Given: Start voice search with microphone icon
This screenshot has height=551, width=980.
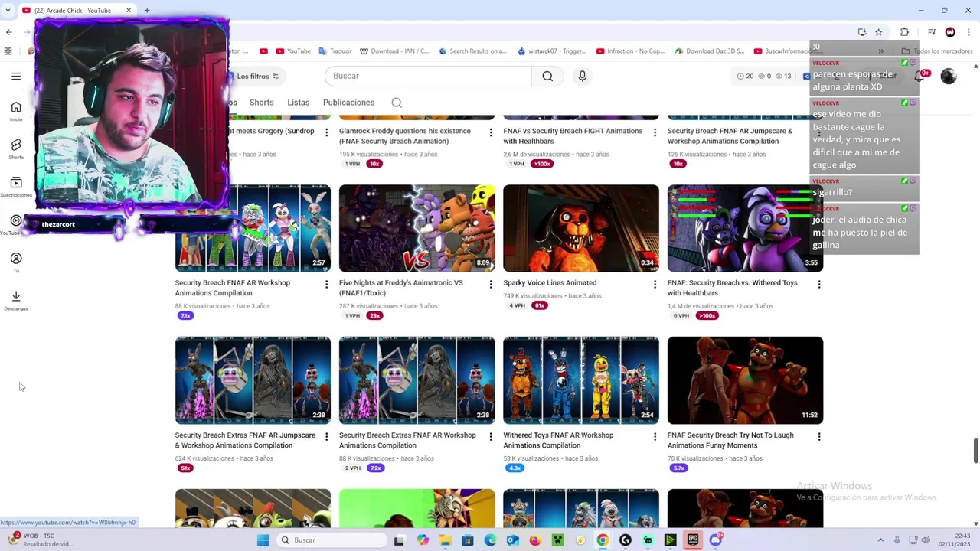Looking at the screenshot, I should (x=583, y=76).
